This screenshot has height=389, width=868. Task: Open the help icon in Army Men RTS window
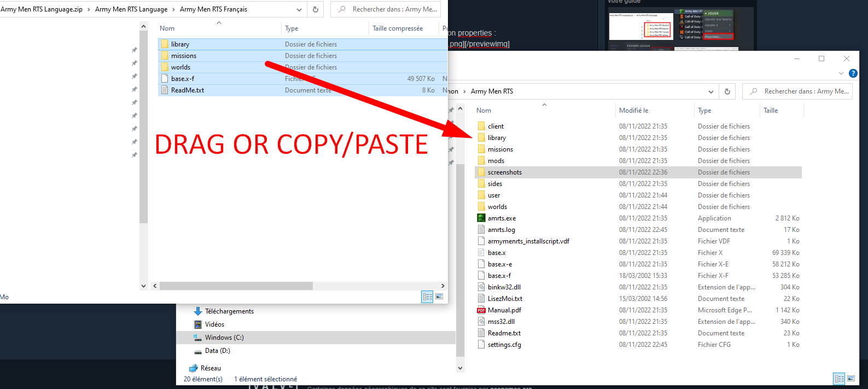[853, 73]
